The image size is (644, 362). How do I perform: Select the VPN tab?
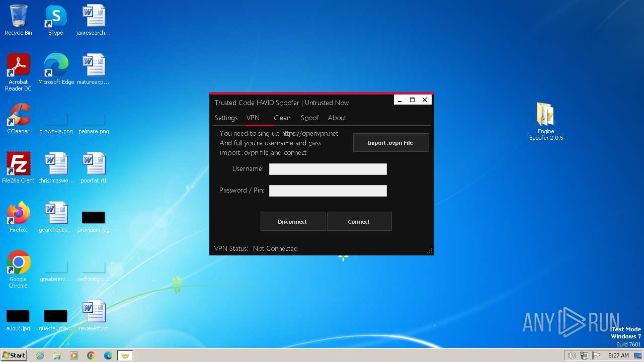[253, 118]
